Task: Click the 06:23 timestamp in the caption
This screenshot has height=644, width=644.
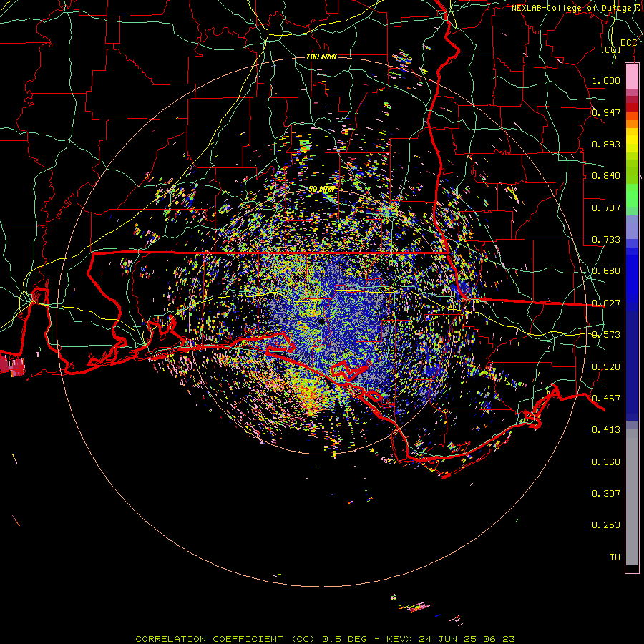Action: tap(499, 639)
